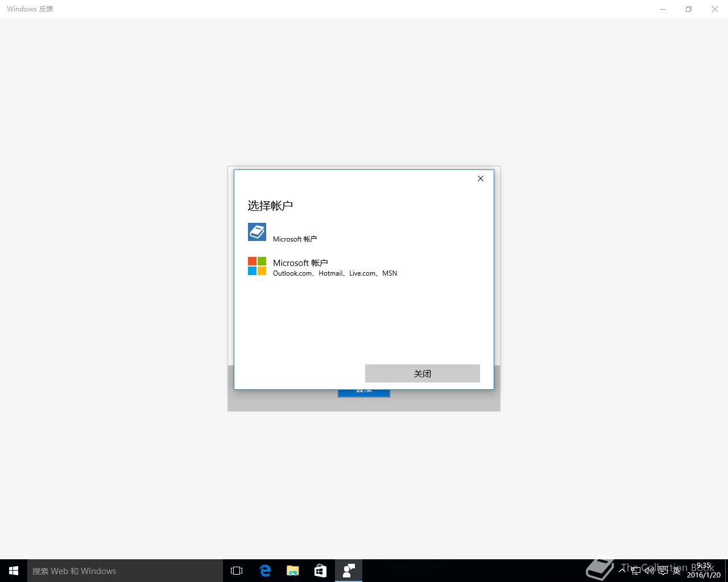Open File Explorer from taskbar
The width and height of the screenshot is (728, 582).
(293, 571)
